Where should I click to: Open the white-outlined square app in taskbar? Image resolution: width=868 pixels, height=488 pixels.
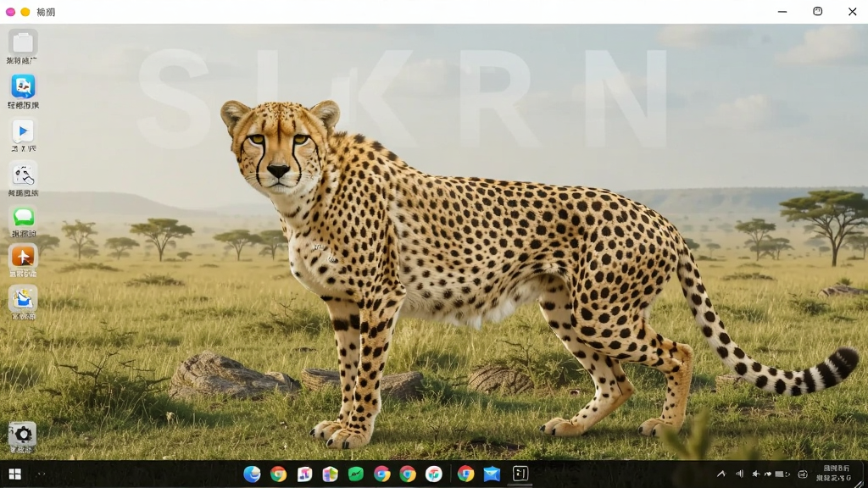[x=520, y=474]
